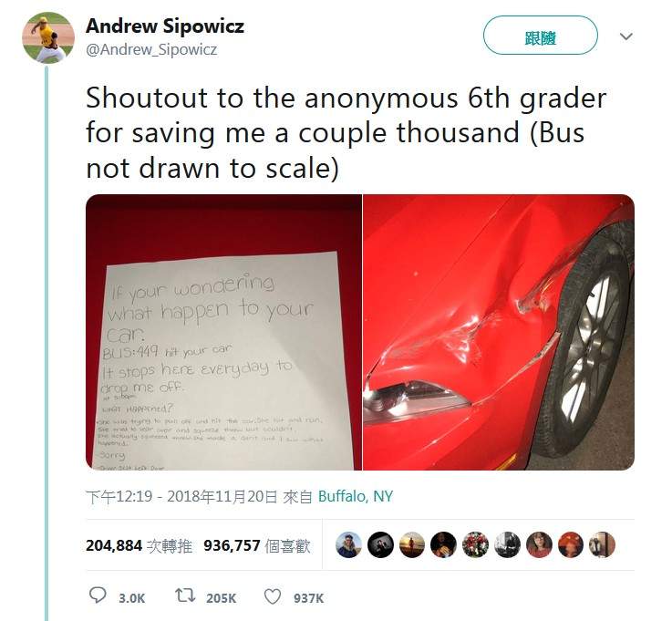Click the heart like icon
Screen dimensions: 672x621
pyautogui.click(x=273, y=596)
